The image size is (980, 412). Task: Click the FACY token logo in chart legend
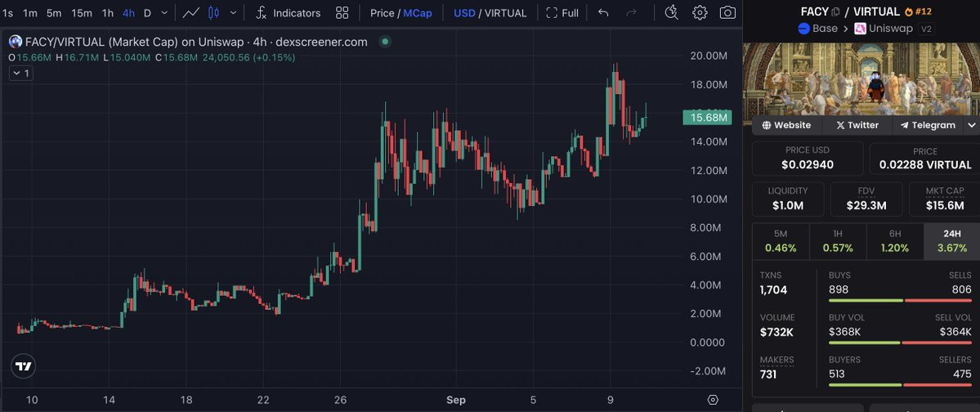click(16, 42)
